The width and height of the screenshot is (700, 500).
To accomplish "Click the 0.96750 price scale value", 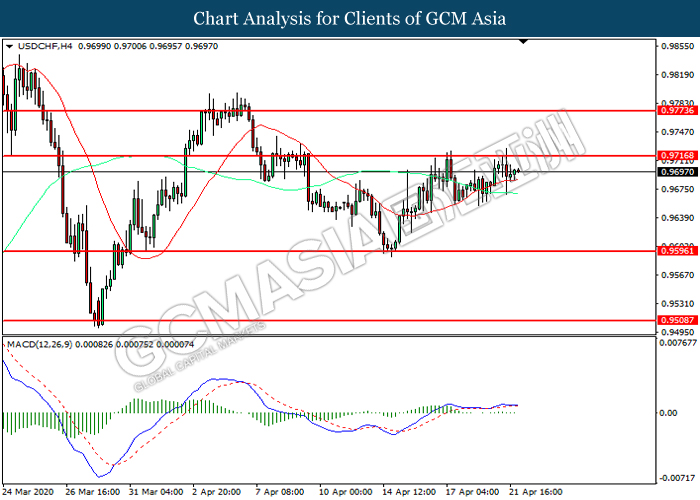I will tap(678, 189).
